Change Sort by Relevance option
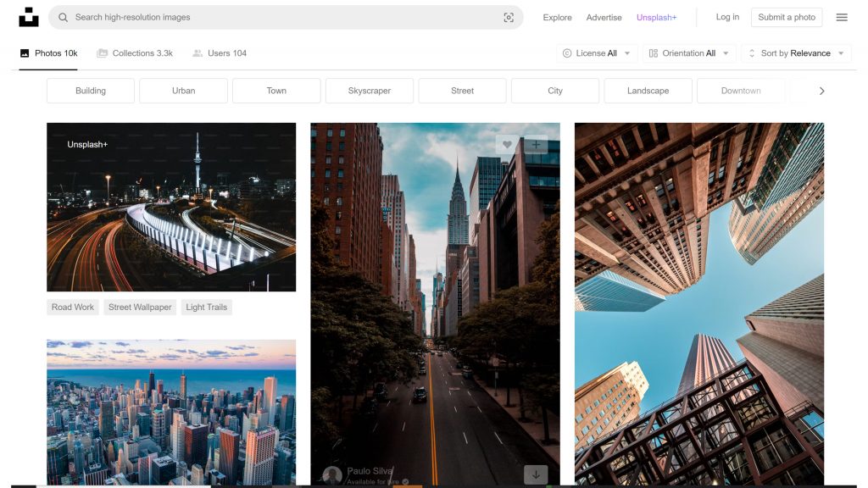Image resolution: width=868 pixels, height=488 pixels. point(795,53)
